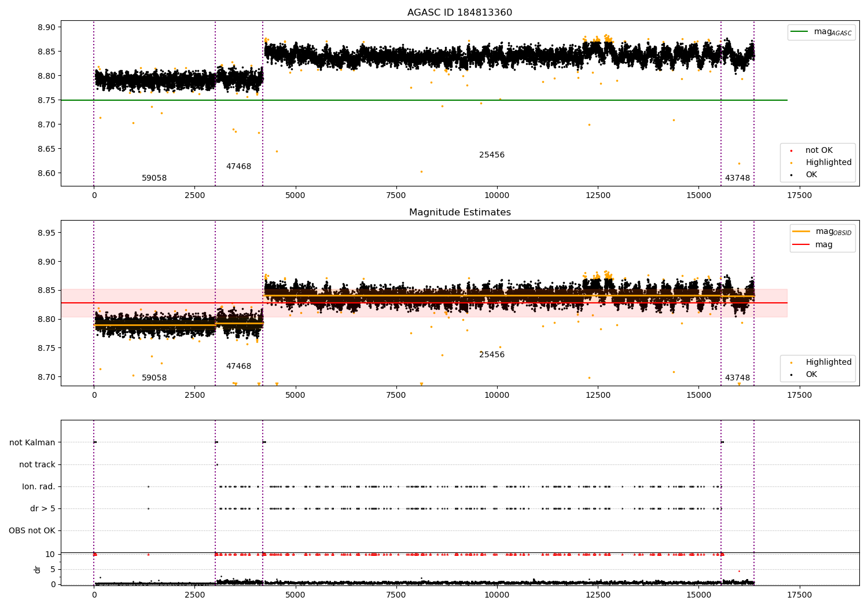The height and width of the screenshot is (608, 868).
Task: Click the 'OBS not OK' row label
Action: tap(32, 531)
